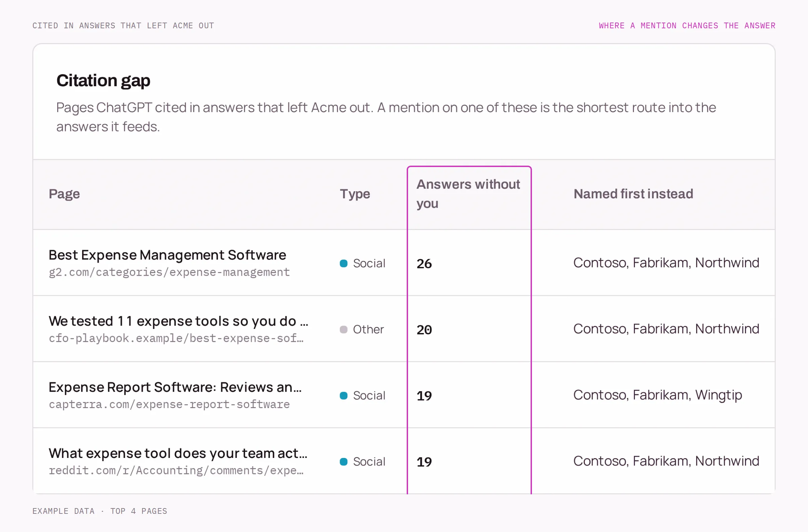Click "Contoso, Fabrikam, Wingtip" cell
The image size is (808, 532).
[658, 395]
